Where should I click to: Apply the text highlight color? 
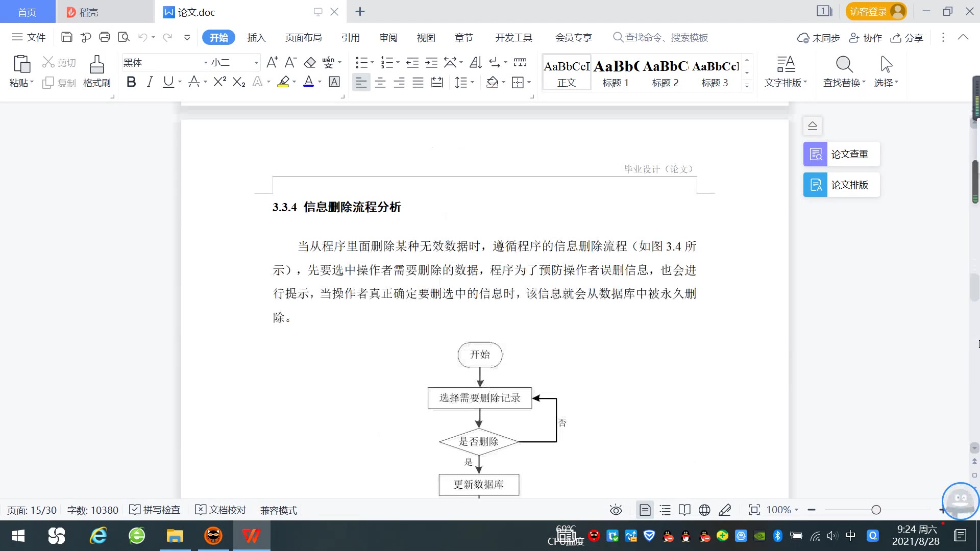283,82
